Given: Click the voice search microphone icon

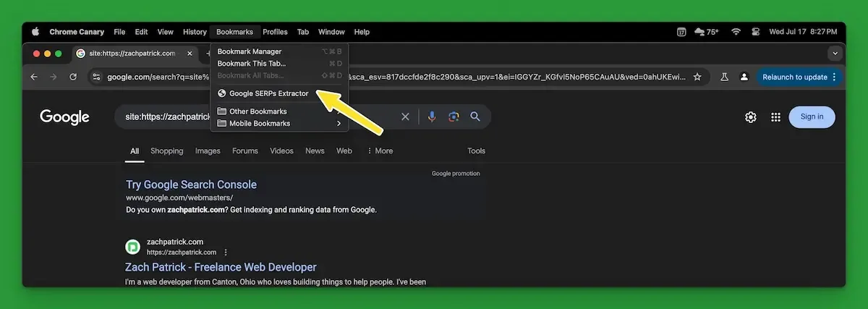Looking at the screenshot, I should (432, 117).
